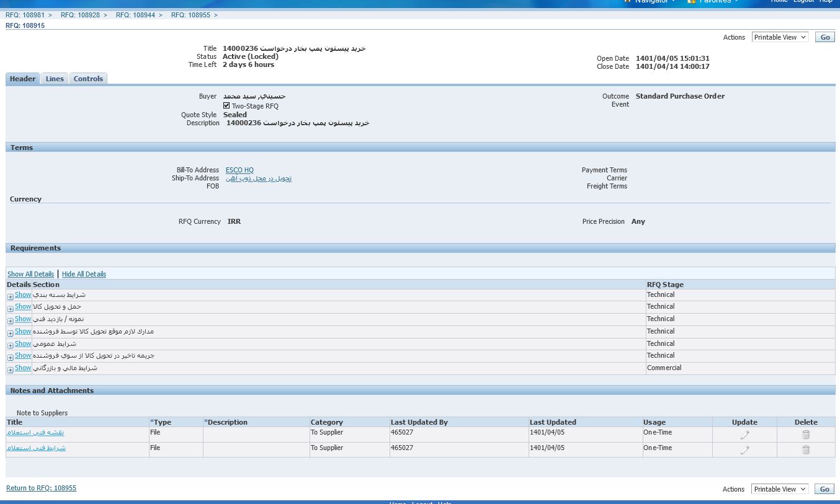Expand plus icon for شرايط مالي و بازرگاني section
The image size is (840, 504).
11,370
